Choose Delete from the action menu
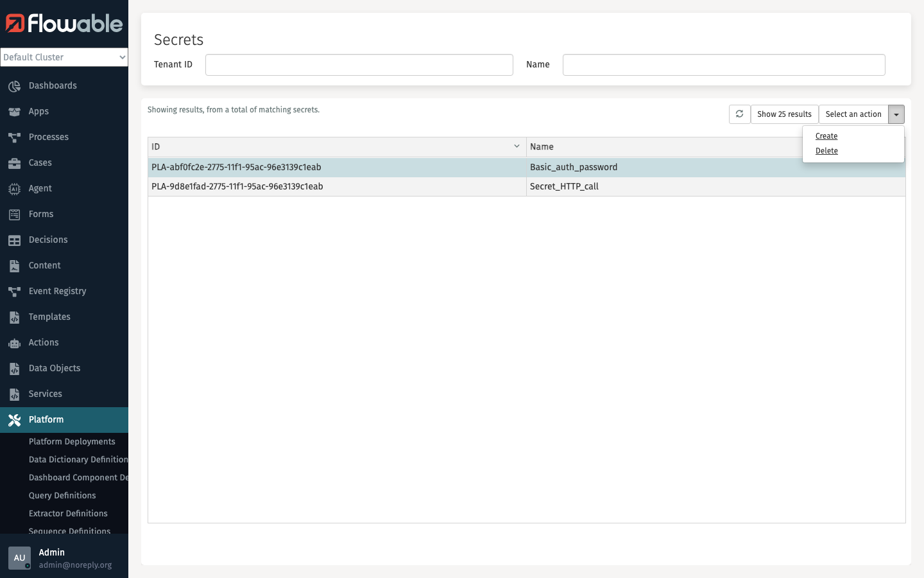 (826, 151)
